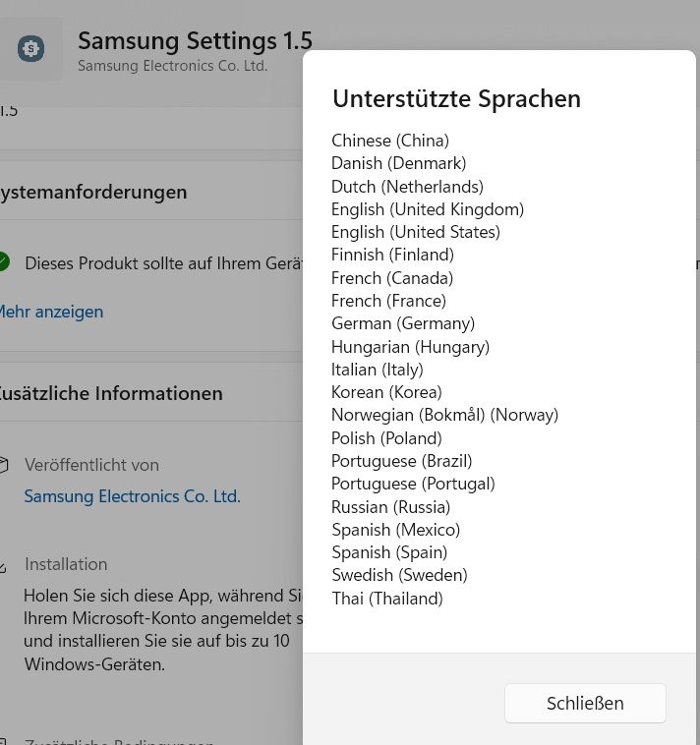Screen dimensions: 700x745
Task: Select Chinese (China) in the language list
Action: point(389,141)
